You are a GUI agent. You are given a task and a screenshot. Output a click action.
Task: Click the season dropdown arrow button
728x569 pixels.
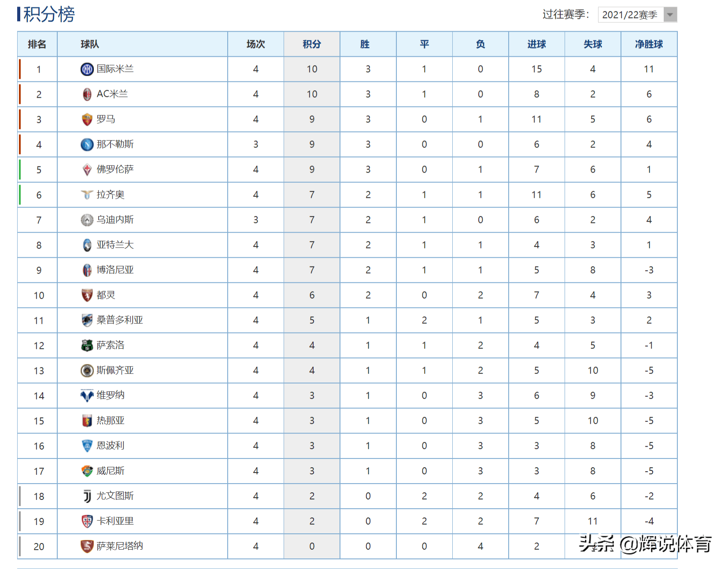[x=670, y=15]
